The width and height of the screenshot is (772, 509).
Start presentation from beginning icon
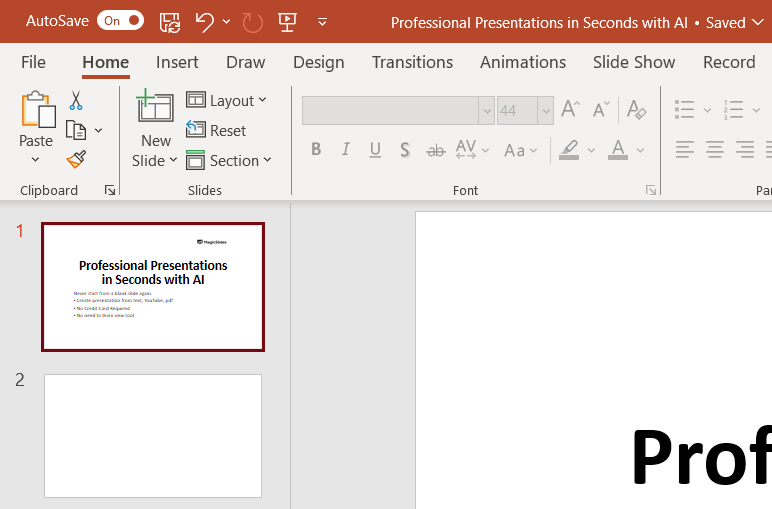click(x=287, y=21)
